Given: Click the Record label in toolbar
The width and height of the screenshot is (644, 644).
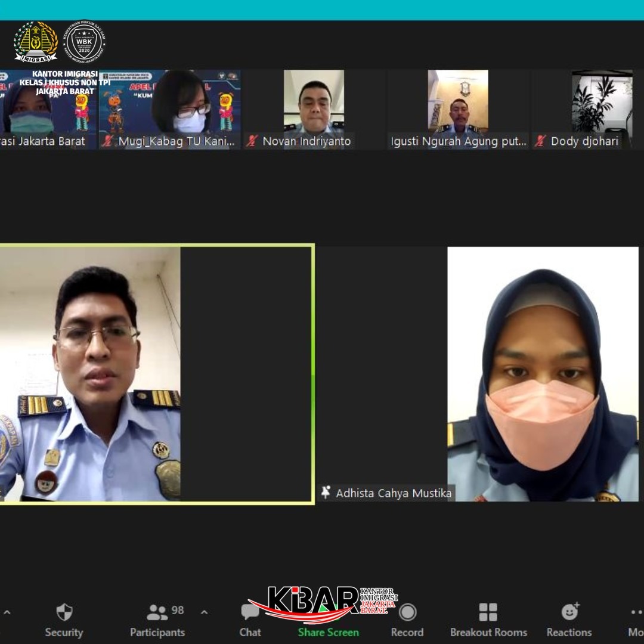Looking at the screenshot, I should [407, 632].
